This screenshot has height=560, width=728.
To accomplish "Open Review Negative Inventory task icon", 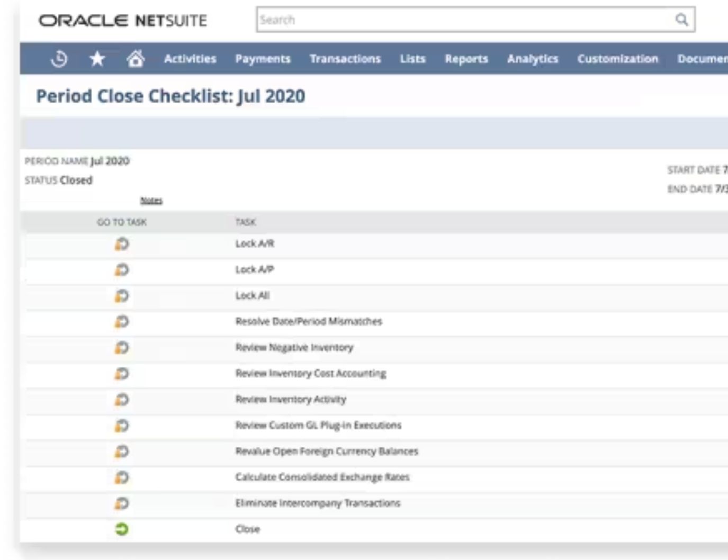I will tap(122, 348).
